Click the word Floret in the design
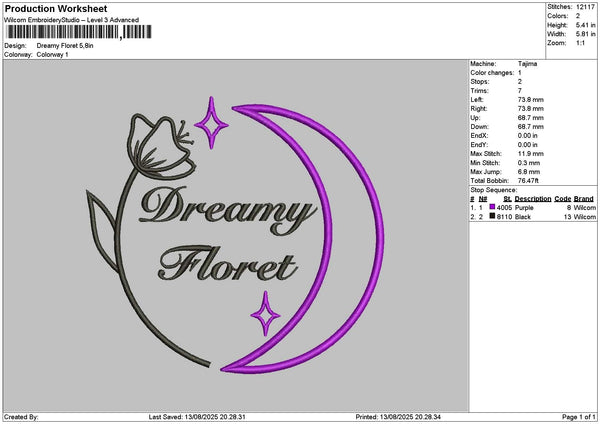The width and height of the screenshot is (600, 424). (x=228, y=264)
